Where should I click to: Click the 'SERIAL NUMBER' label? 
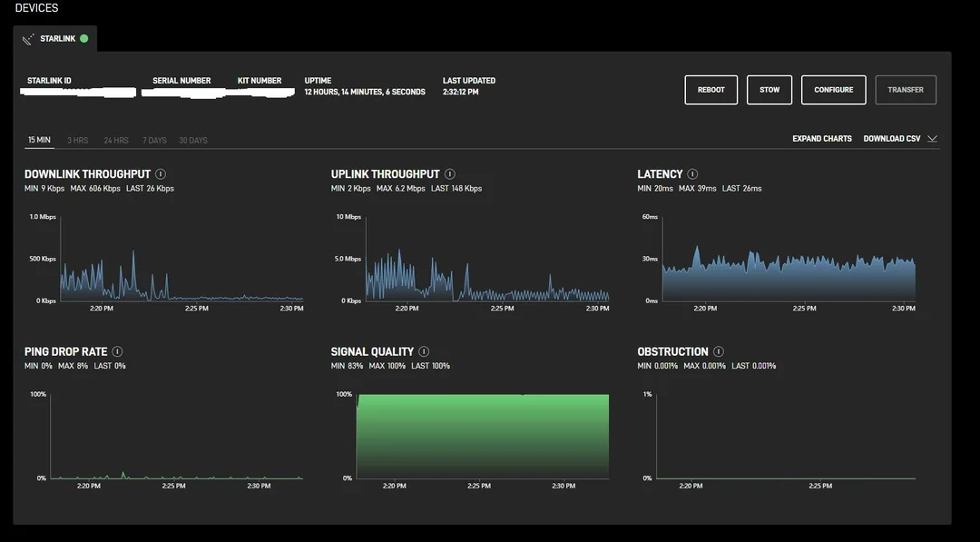tap(181, 81)
